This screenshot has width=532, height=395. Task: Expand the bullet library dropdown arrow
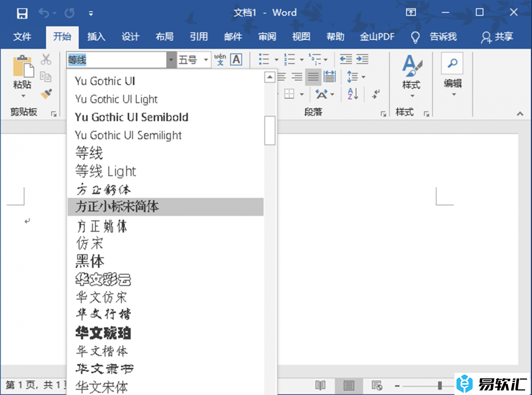[x=276, y=59]
